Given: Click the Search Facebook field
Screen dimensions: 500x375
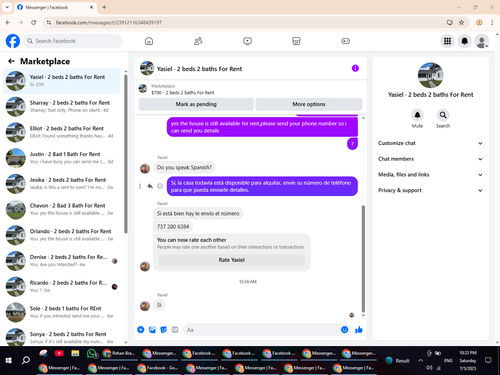Looking at the screenshot, I should (73, 41).
